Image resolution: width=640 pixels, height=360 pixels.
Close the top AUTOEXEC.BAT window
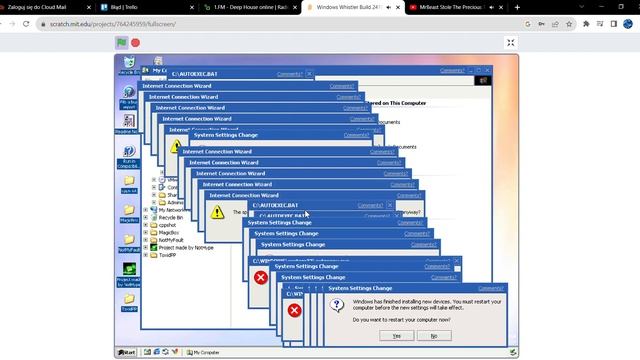pyautogui.click(x=309, y=74)
